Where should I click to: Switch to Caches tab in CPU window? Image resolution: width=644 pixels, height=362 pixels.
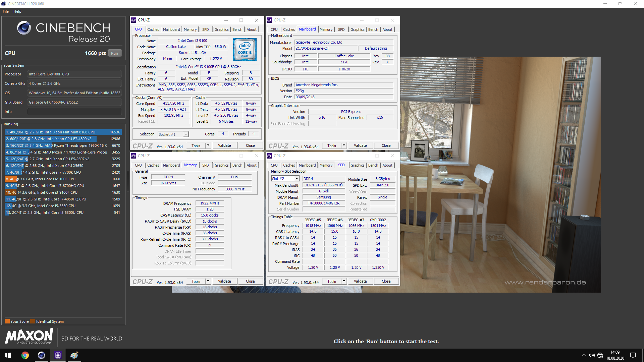click(153, 29)
